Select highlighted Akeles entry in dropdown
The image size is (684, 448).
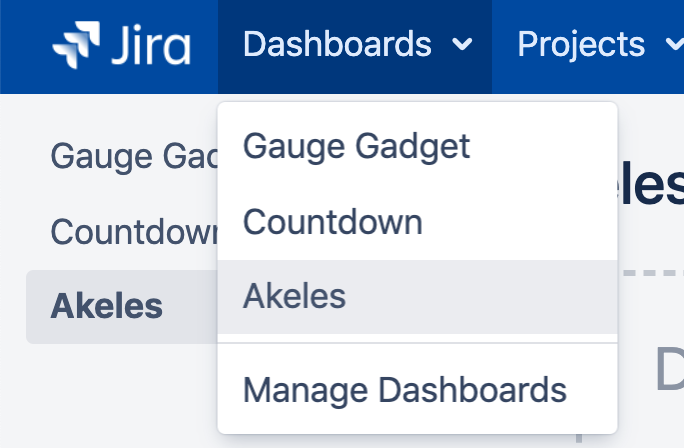click(294, 297)
